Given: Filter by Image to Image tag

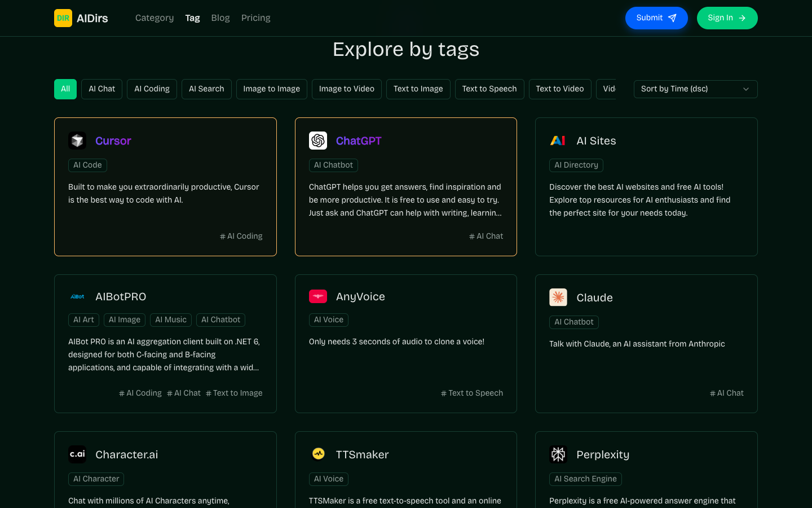Looking at the screenshot, I should (272, 89).
